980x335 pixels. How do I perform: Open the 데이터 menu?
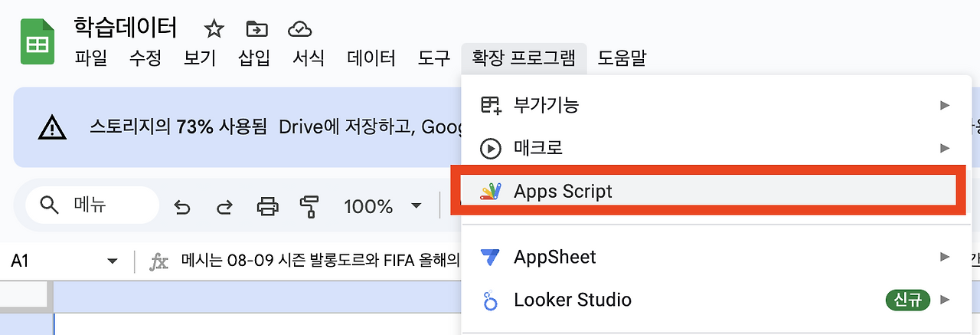[x=371, y=58]
